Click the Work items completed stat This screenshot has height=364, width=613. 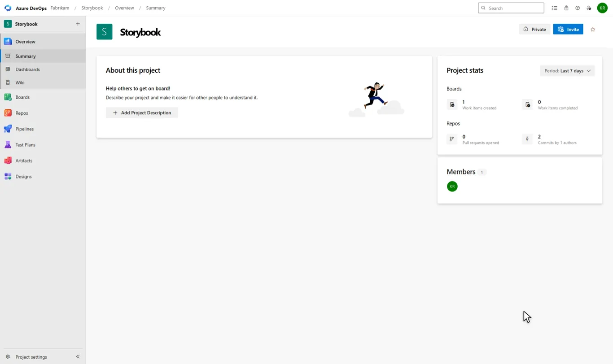point(550,104)
